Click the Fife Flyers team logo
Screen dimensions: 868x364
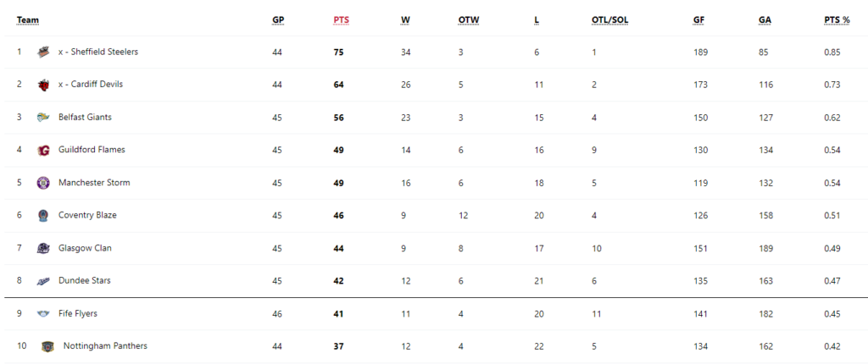click(x=43, y=314)
